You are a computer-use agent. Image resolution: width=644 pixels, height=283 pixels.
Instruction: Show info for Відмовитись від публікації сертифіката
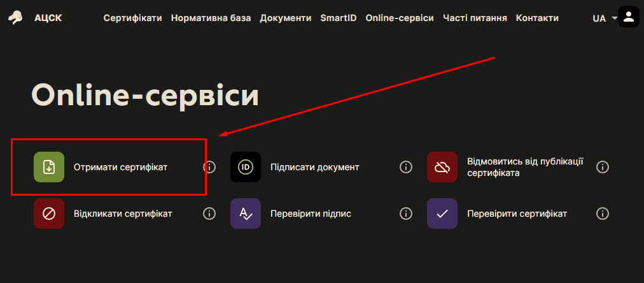point(603,167)
